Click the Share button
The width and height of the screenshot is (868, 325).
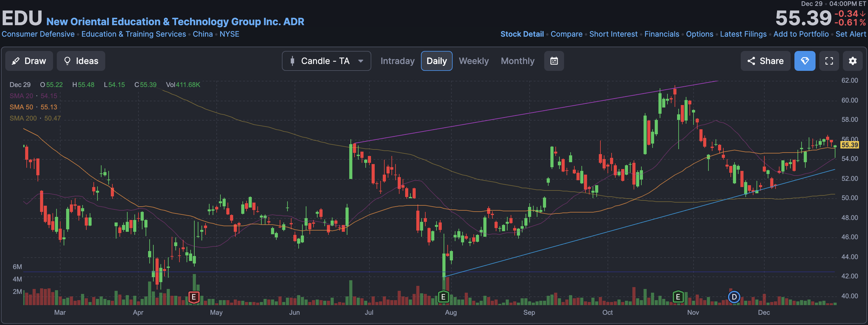point(765,61)
